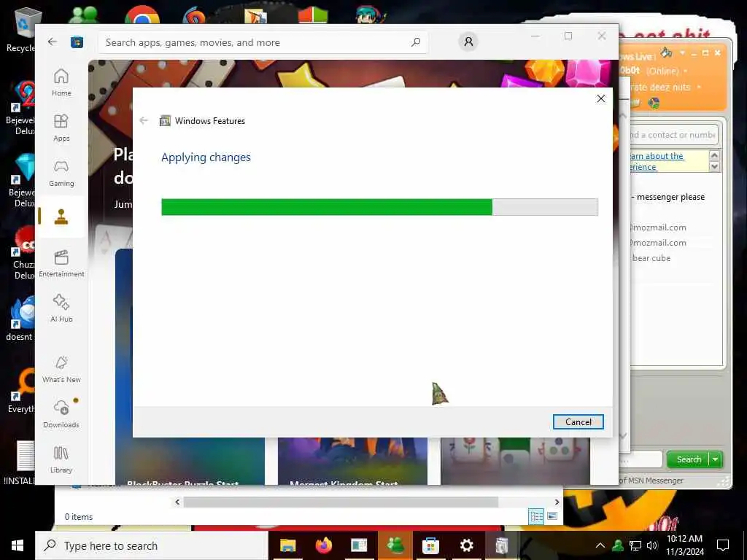Open the taskbar clock and date

(684, 545)
